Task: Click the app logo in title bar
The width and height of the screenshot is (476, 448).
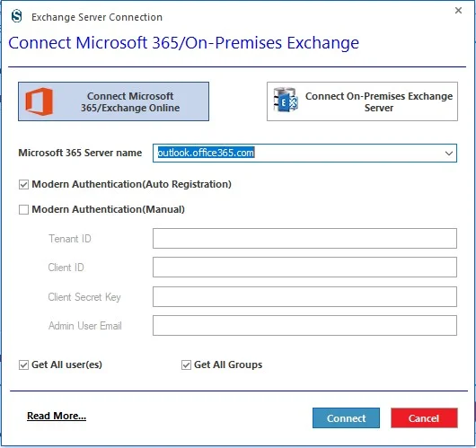Action: (x=16, y=16)
